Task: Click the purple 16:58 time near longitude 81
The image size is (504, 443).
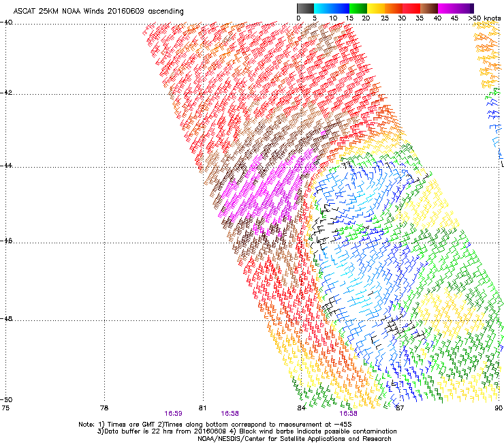Action: point(230,414)
